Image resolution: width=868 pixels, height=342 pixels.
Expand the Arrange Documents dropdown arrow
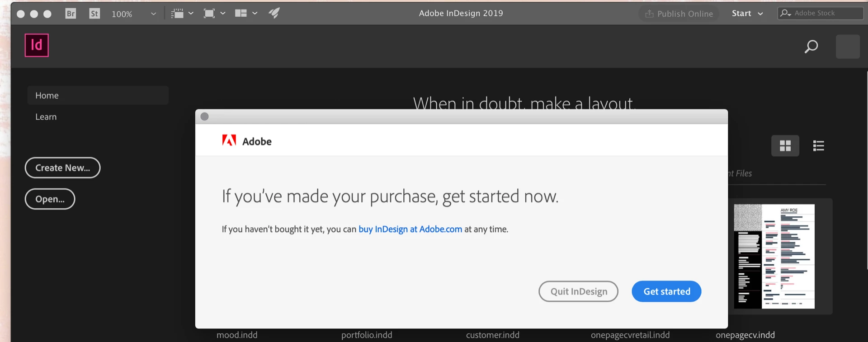(255, 14)
